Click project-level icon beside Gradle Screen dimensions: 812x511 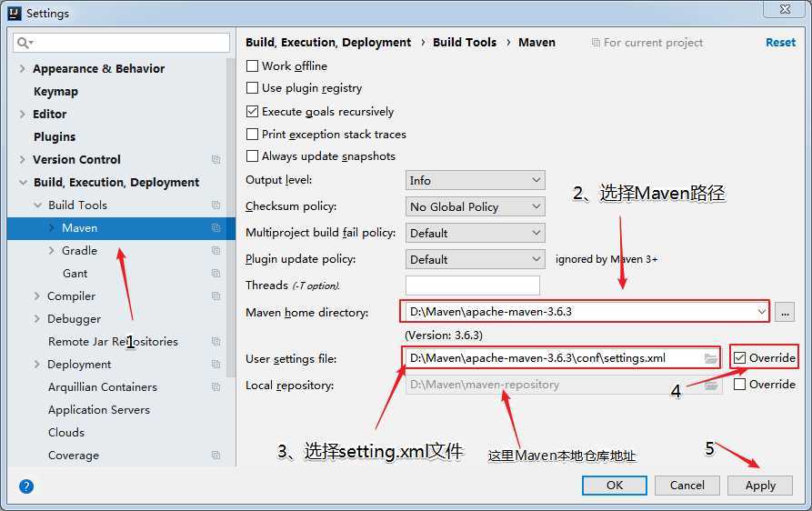point(216,251)
